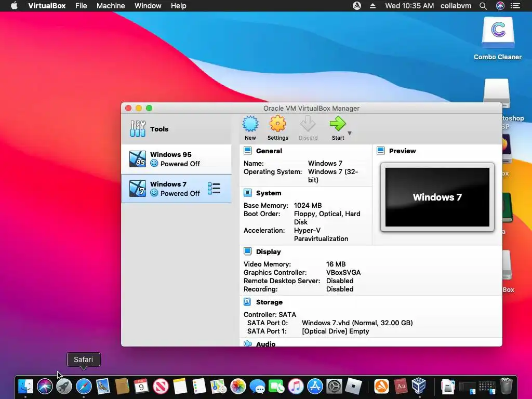Open Finder from the dock
The height and width of the screenshot is (399, 532).
pos(25,386)
